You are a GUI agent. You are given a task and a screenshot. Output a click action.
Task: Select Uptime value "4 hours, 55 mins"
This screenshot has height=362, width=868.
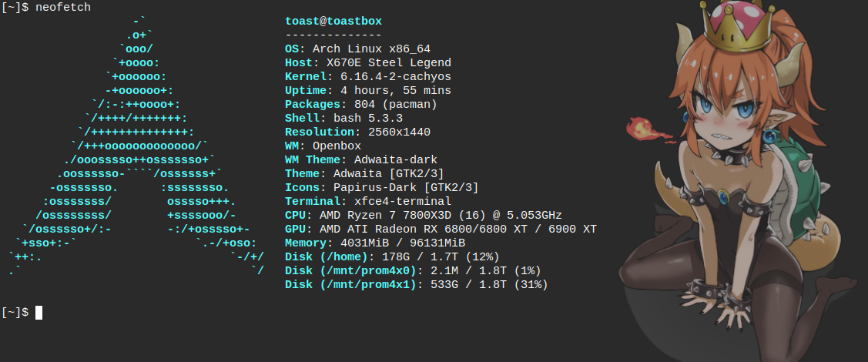point(396,91)
